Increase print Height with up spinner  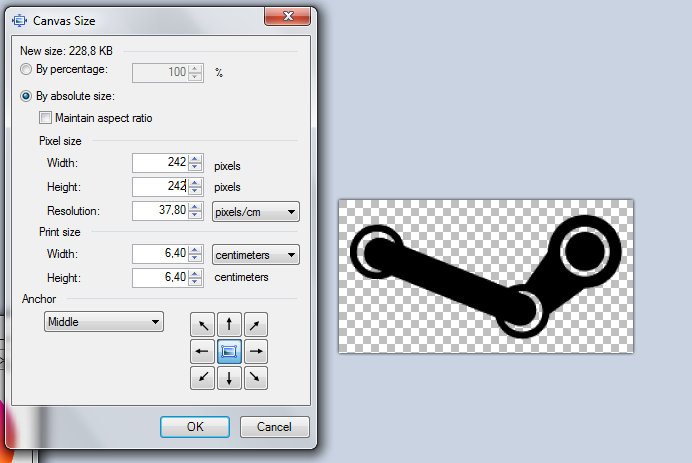(x=195, y=273)
